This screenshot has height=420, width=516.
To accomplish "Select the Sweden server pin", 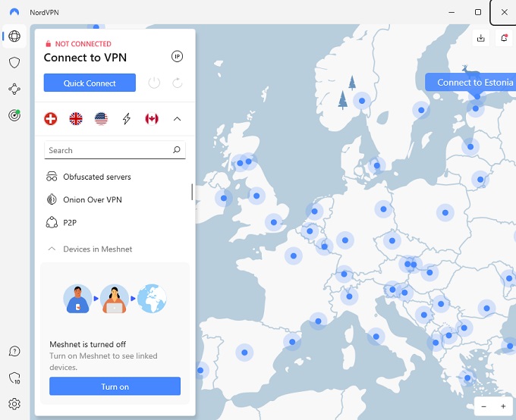I will pos(421,110).
